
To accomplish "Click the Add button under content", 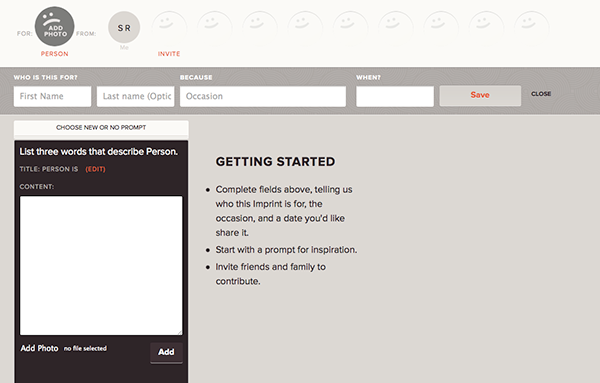I will click(166, 352).
